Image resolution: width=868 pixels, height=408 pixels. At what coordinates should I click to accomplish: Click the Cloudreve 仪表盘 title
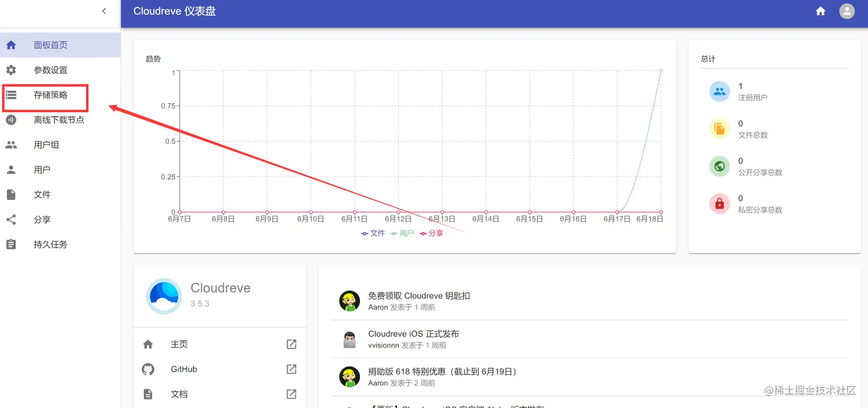tap(175, 11)
